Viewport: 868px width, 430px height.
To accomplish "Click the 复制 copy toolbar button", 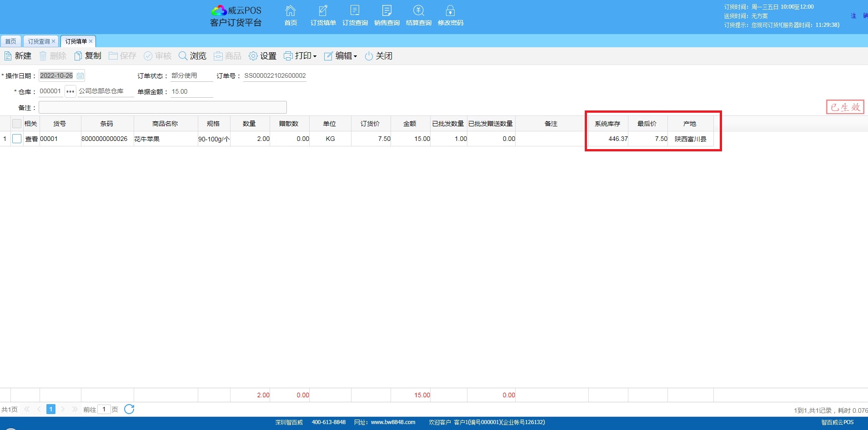I will [x=88, y=56].
